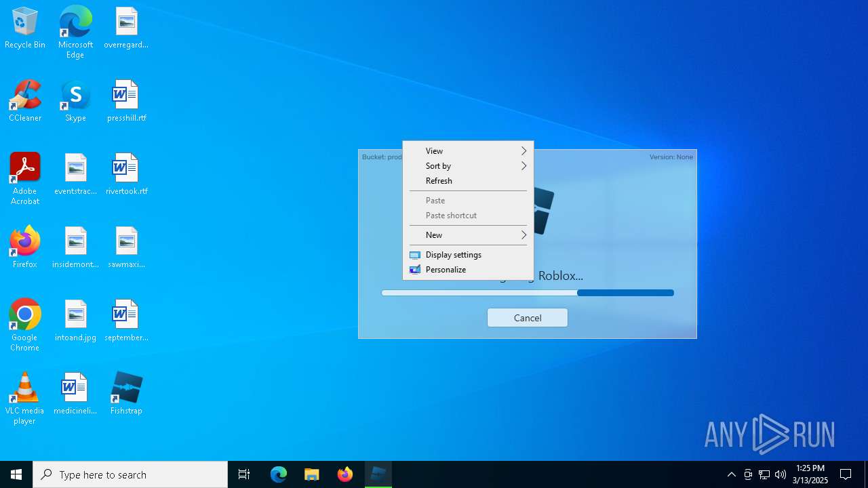
Task: Open Firefox from the taskbar
Action: tap(345, 474)
